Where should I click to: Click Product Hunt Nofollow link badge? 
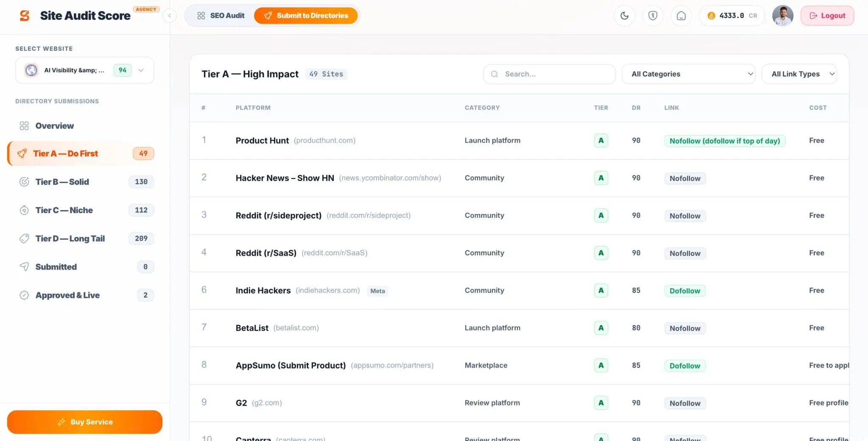[x=725, y=141]
